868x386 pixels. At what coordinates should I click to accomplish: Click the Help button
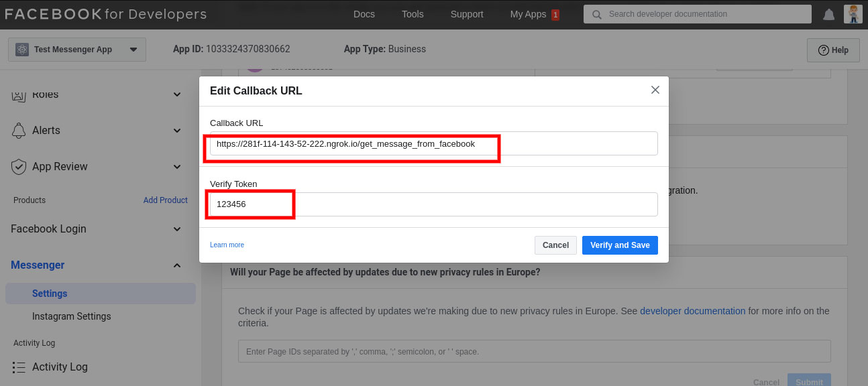coord(833,50)
